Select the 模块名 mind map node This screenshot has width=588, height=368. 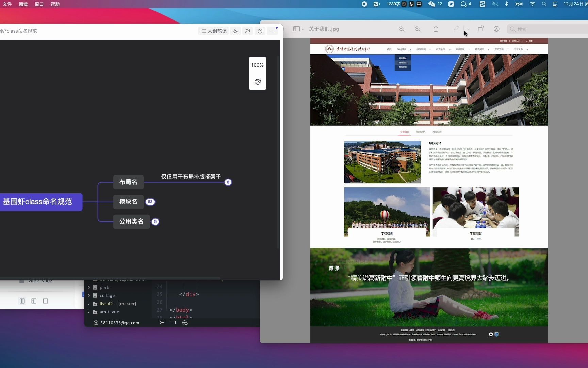coord(128,202)
